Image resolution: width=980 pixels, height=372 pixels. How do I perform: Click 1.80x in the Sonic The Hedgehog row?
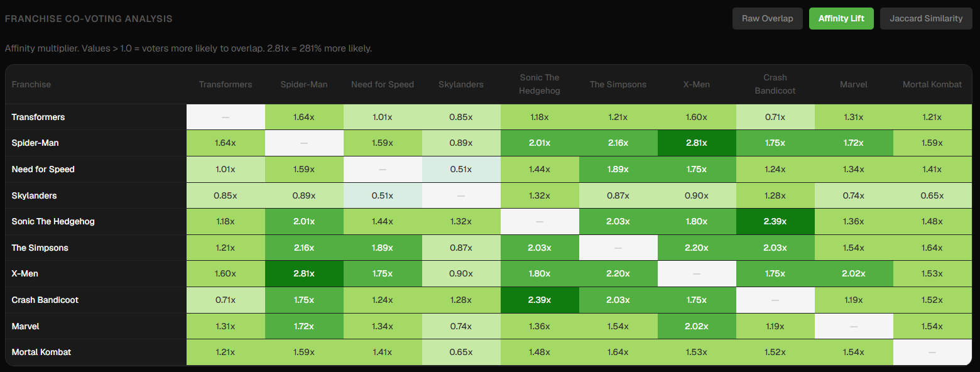[697, 222]
